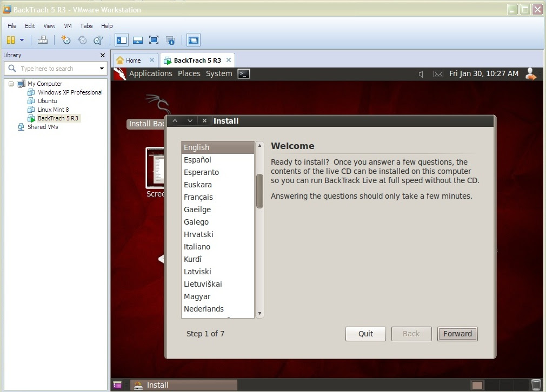The height and width of the screenshot is (392, 546).
Task: Open the Help menu
Action: coord(107,26)
